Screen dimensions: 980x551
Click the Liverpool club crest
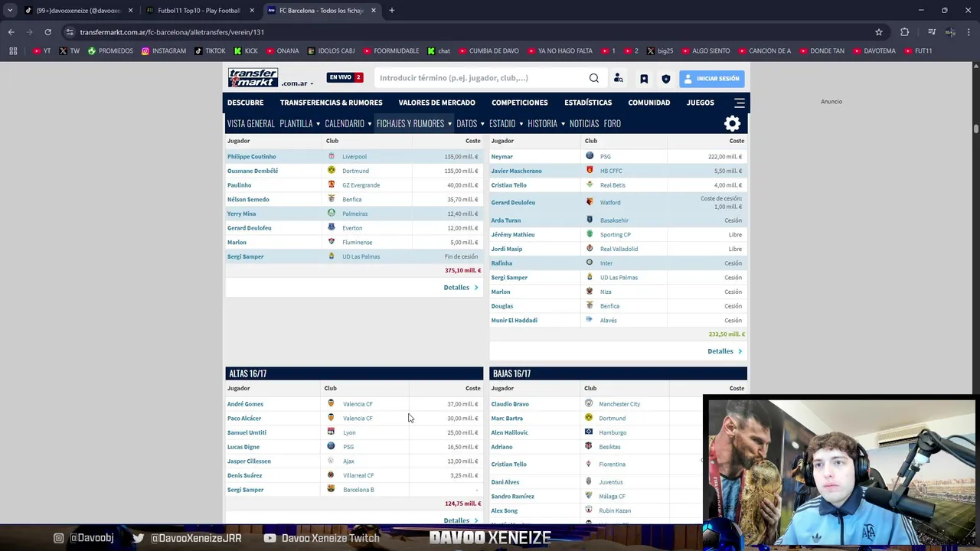click(332, 156)
